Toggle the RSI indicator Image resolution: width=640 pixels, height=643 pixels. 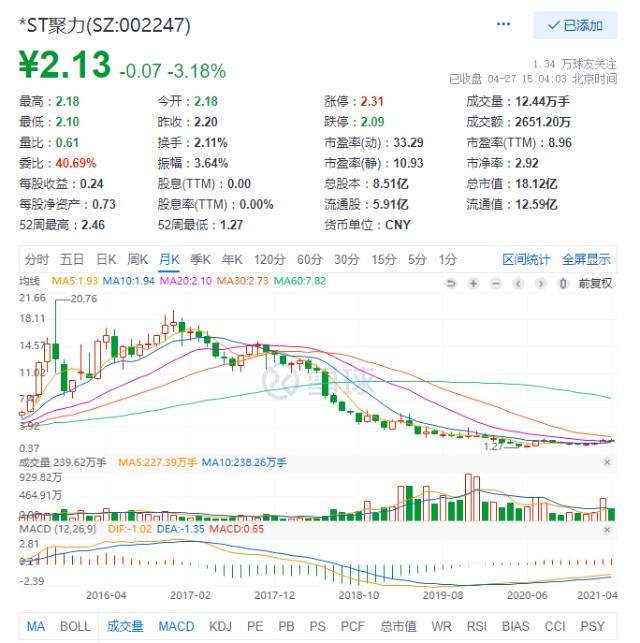coord(477,627)
